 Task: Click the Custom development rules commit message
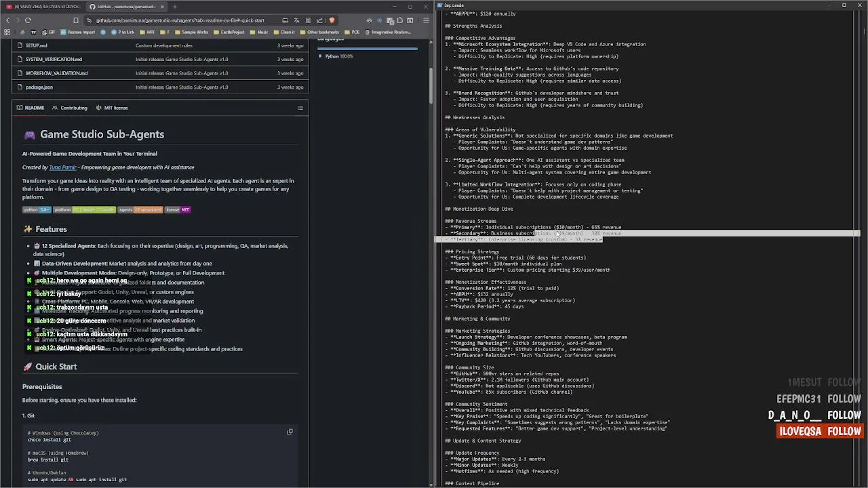click(164, 45)
